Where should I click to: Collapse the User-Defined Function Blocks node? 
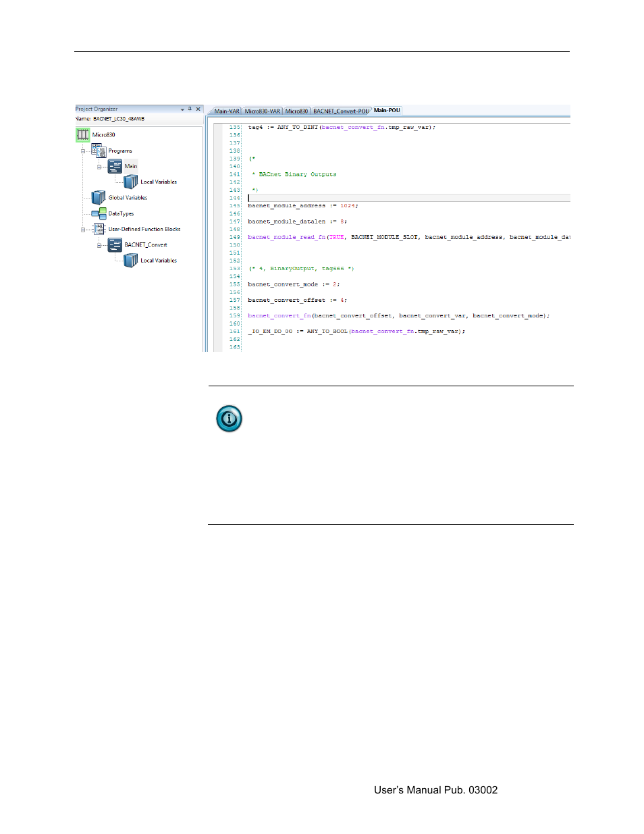click(x=83, y=230)
